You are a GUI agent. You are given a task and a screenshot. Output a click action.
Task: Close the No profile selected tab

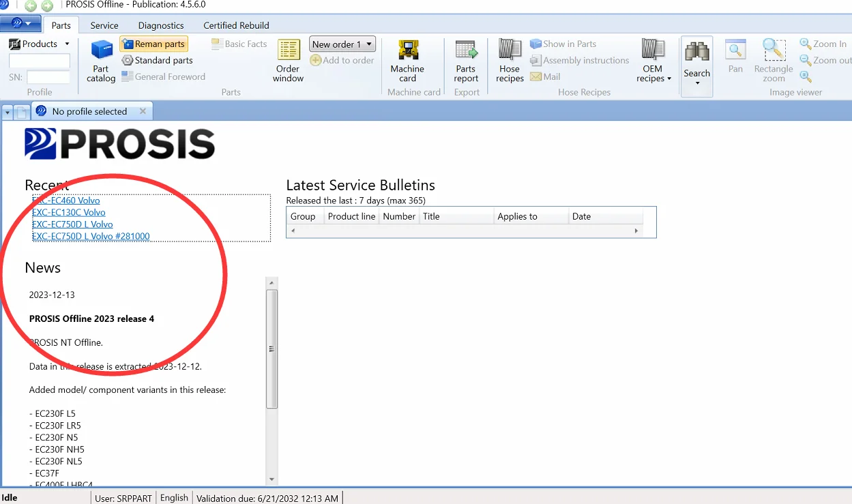(x=143, y=111)
